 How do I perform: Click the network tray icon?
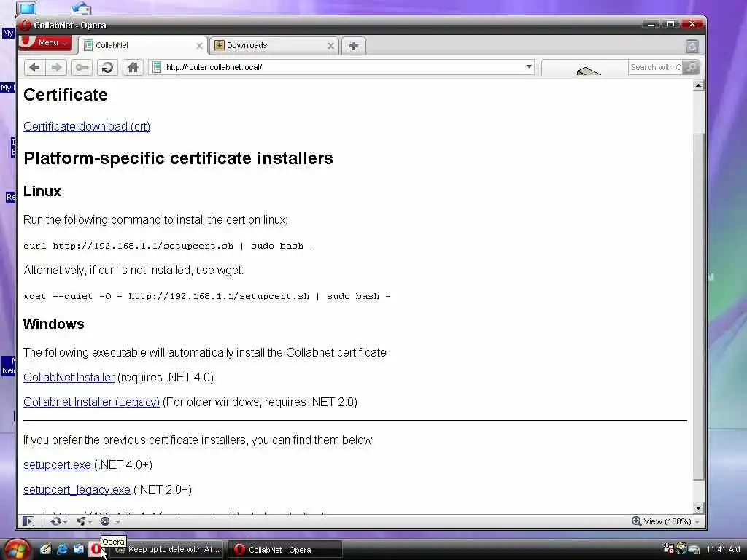point(694,550)
